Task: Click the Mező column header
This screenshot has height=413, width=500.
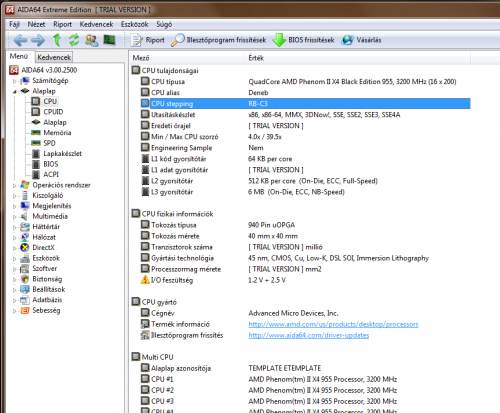Action: point(187,58)
